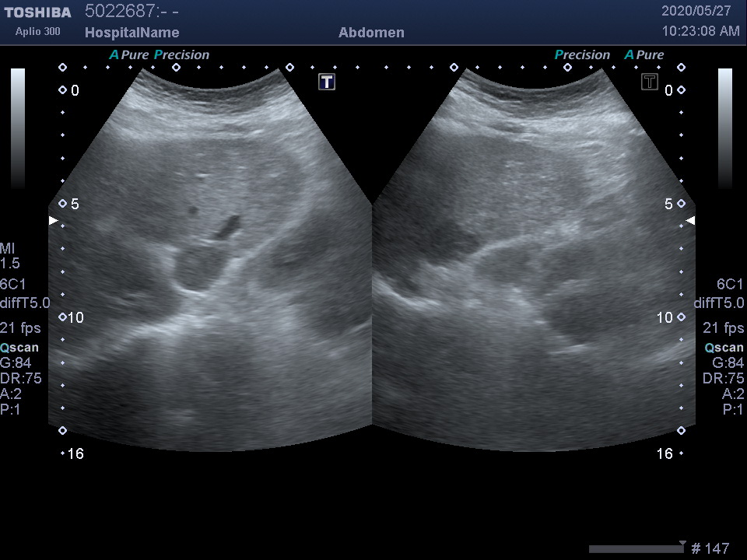The width and height of the screenshot is (747, 560).
Task: Click the left Qscan label
Action: coord(19,348)
